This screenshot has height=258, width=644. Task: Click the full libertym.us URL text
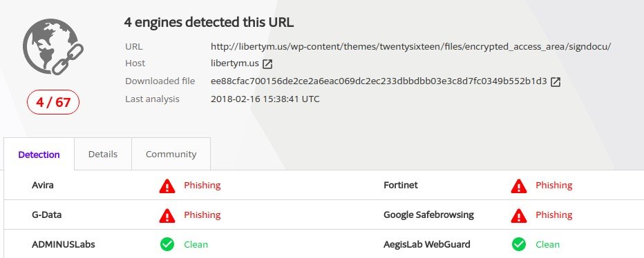tap(410, 46)
